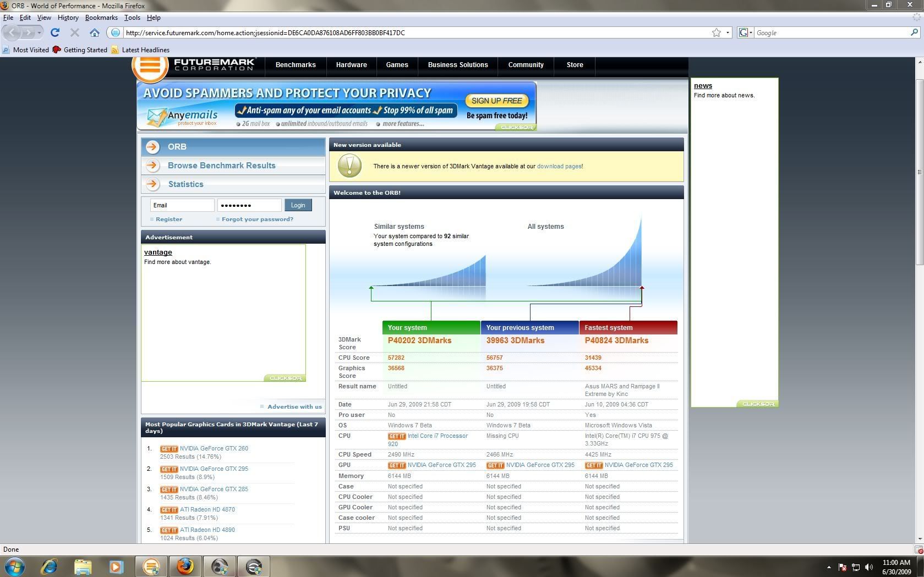
Task: Open the Store navigation tab
Action: tap(575, 65)
